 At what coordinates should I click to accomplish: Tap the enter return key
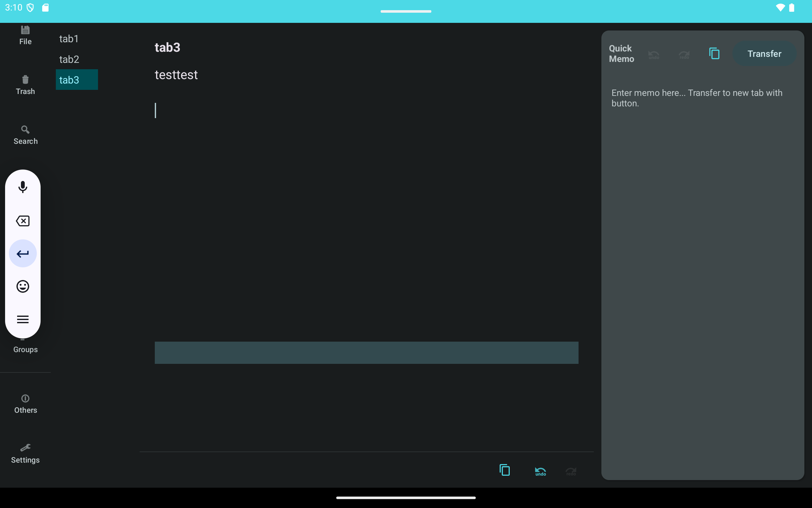point(23,253)
